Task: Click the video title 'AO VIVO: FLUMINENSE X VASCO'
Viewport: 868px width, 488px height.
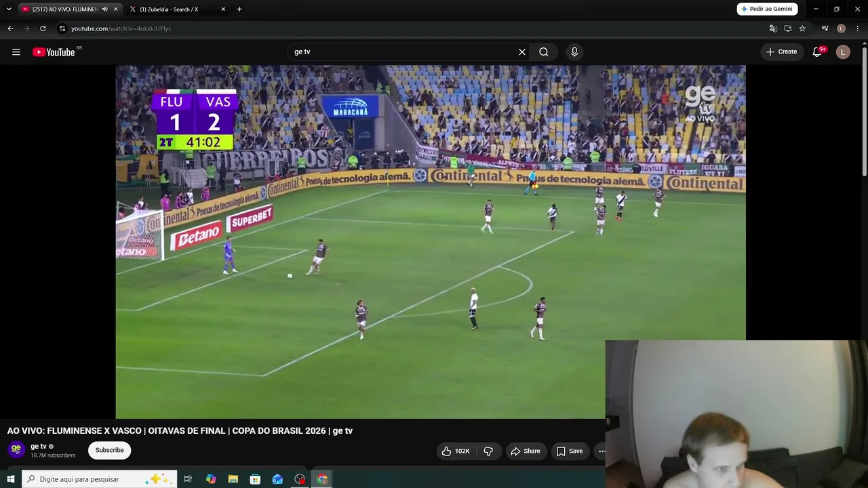Action: pos(180,431)
